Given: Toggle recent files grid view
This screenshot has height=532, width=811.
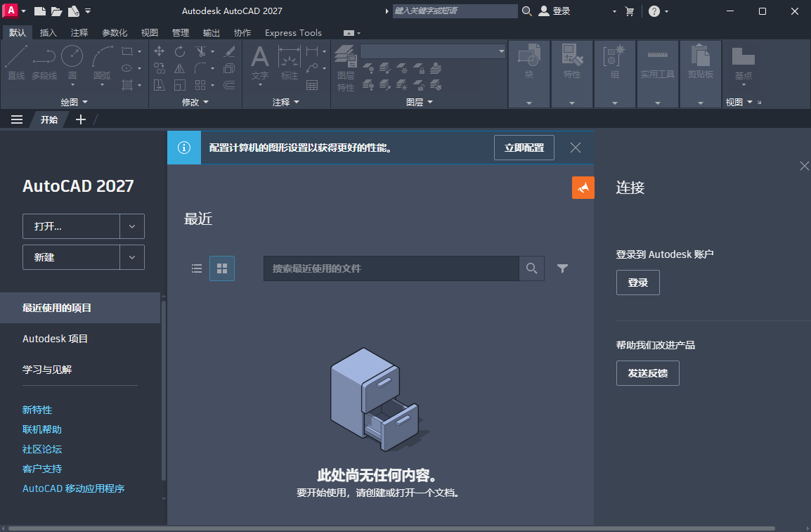Looking at the screenshot, I should 221,268.
